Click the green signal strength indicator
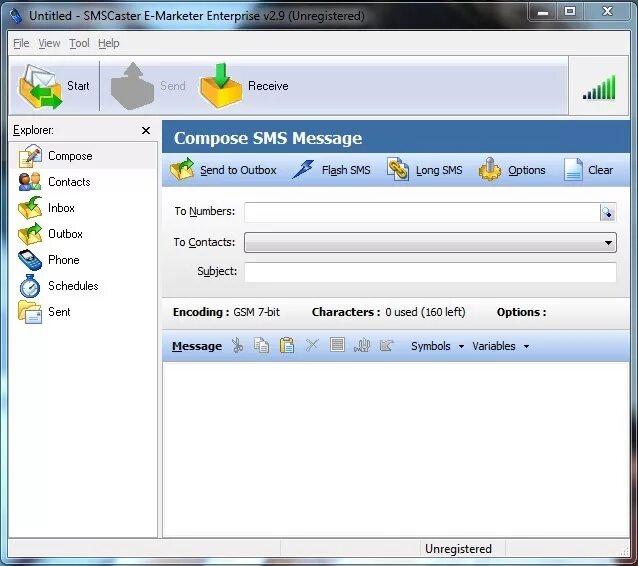 (599, 87)
